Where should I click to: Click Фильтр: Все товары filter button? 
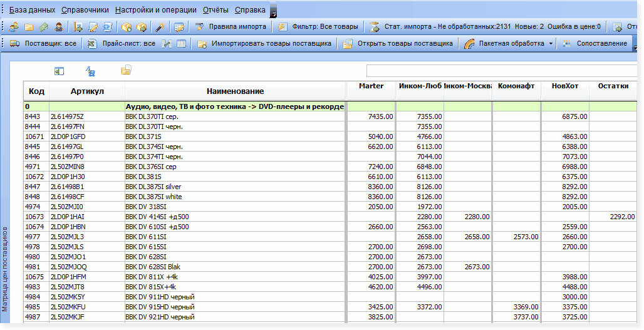click(318, 27)
